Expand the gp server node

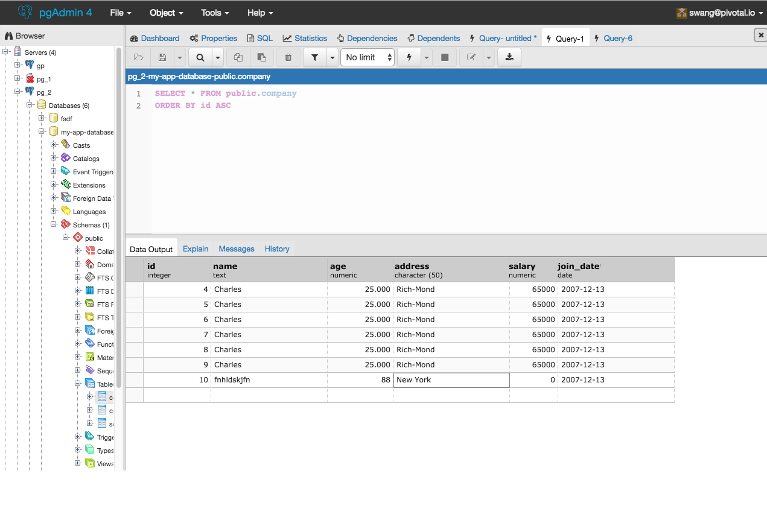[18, 65]
